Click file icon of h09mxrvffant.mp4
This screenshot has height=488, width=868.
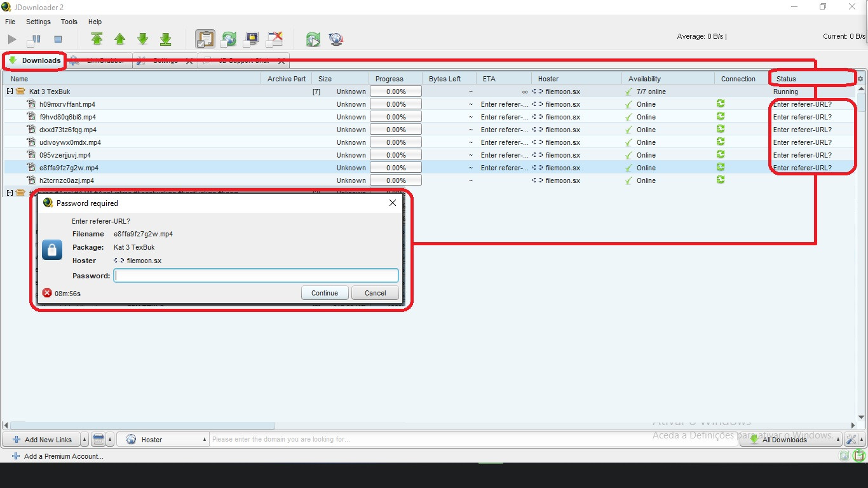click(x=31, y=104)
